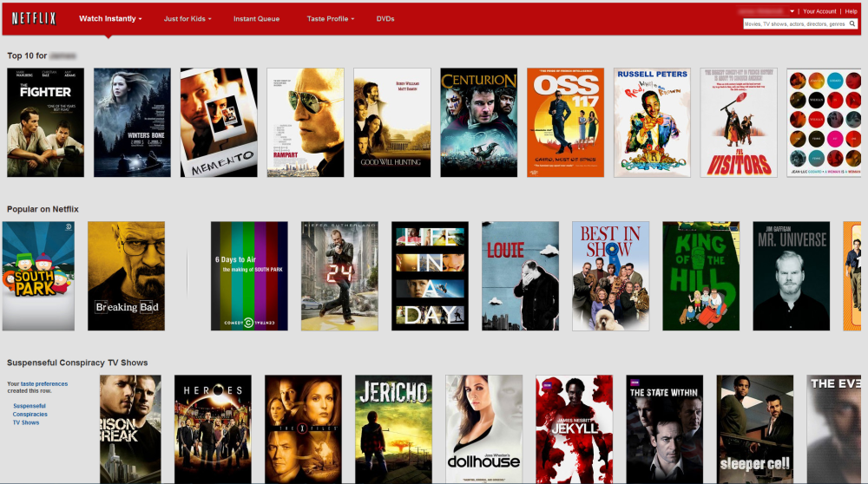
Task: Open Best in Show poster
Action: pos(610,276)
